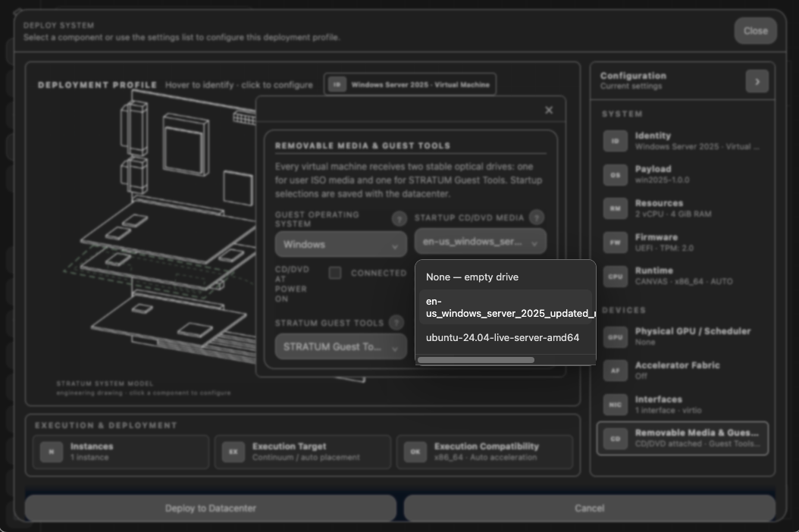Collapse the Startup CD/DVD Media dropdown
This screenshot has width=799, height=532.
tap(480, 242)
